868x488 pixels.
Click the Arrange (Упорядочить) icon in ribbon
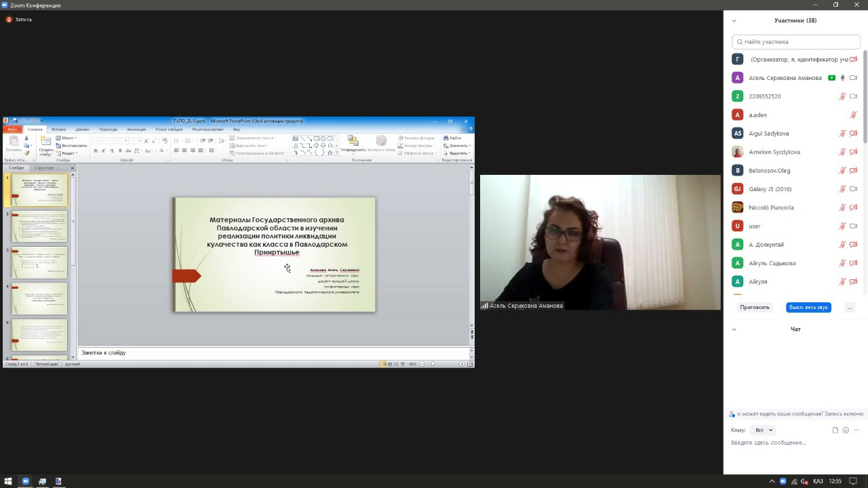(x=353, y=143)
